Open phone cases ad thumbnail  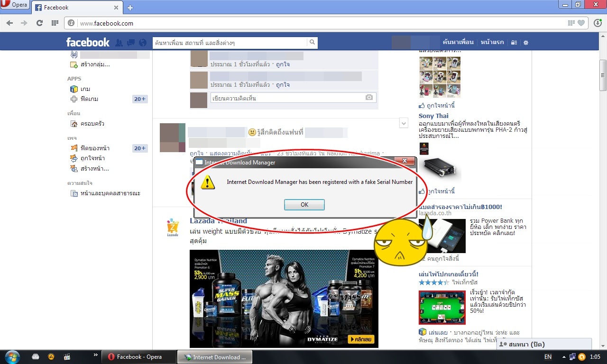(440, 77)
